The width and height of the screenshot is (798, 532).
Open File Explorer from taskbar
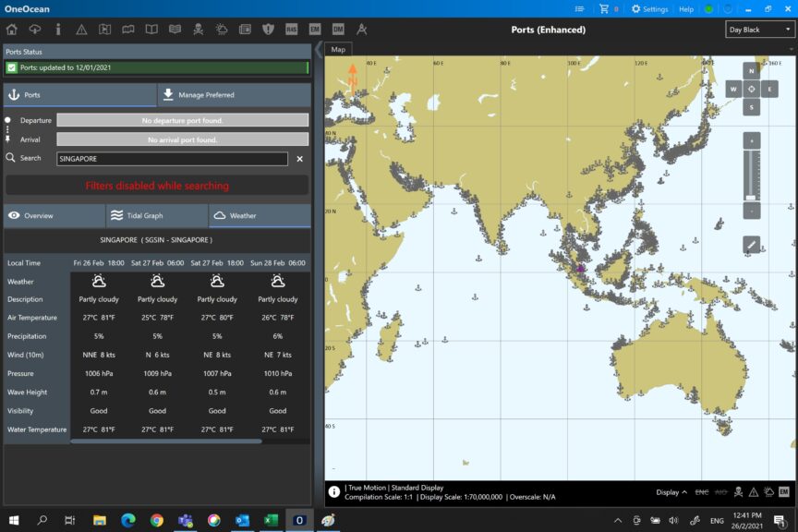(99, 520)
